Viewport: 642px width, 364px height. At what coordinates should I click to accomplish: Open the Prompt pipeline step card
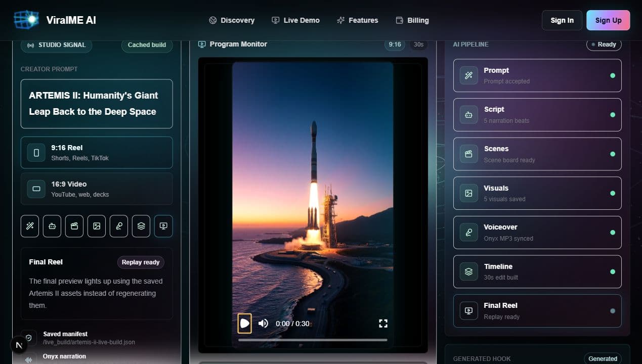point(537,75)
